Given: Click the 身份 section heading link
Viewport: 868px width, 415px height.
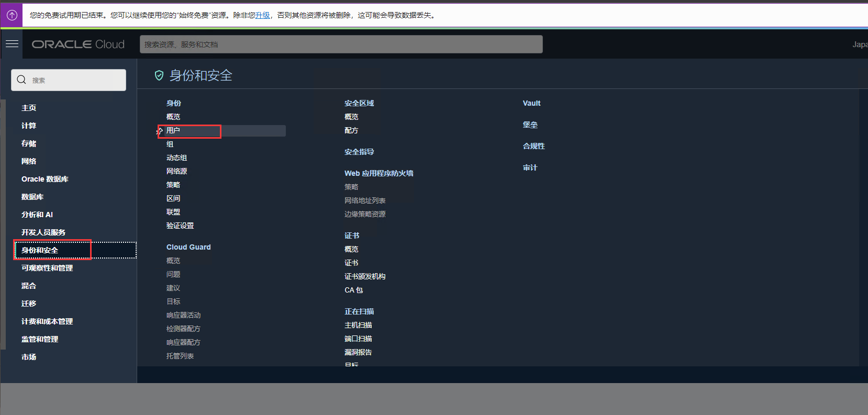Looking at the screenshot, I should 174,103.
